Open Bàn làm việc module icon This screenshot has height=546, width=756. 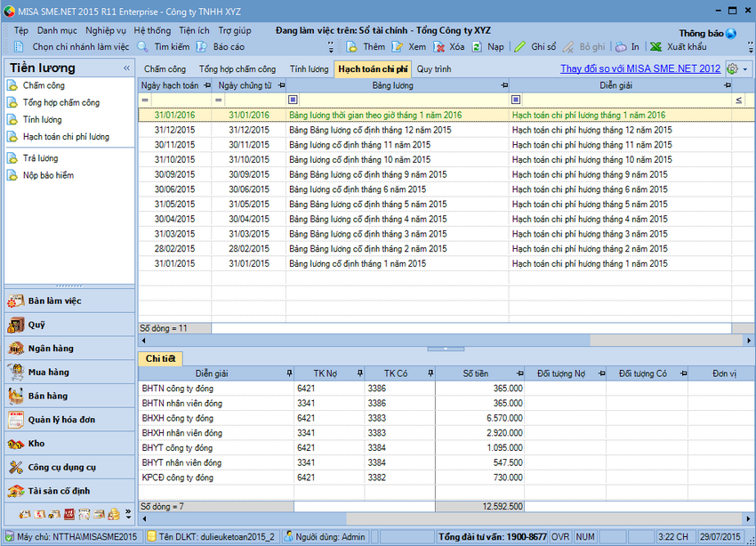pos(16,301)
